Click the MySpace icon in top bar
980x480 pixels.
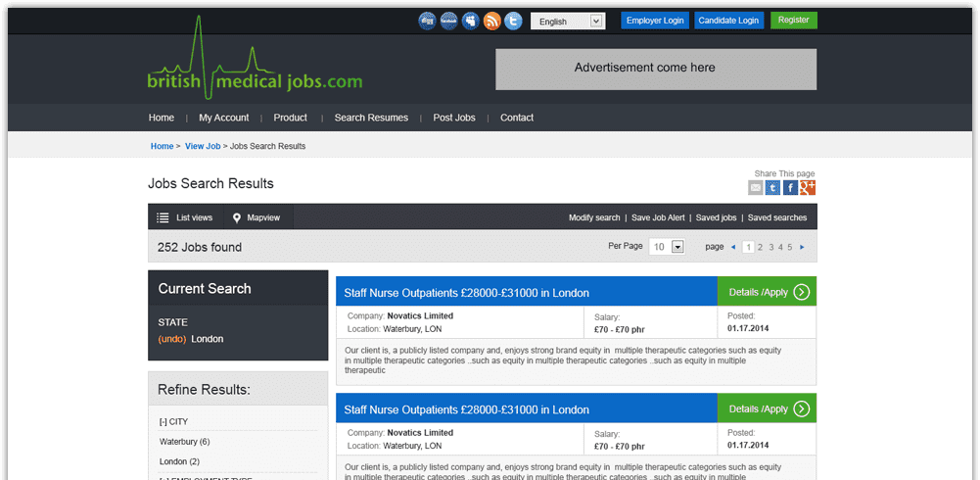[470, 21]
